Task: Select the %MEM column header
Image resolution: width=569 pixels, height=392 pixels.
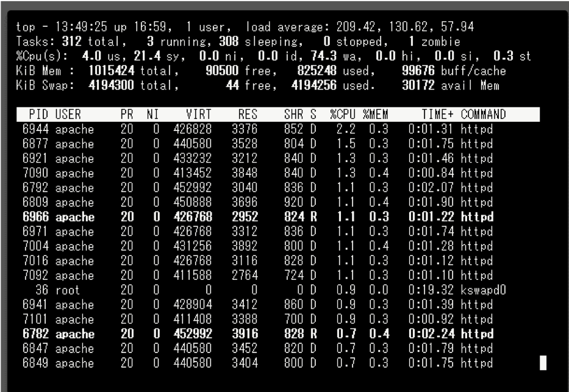Action: click(x=376, y=115)
